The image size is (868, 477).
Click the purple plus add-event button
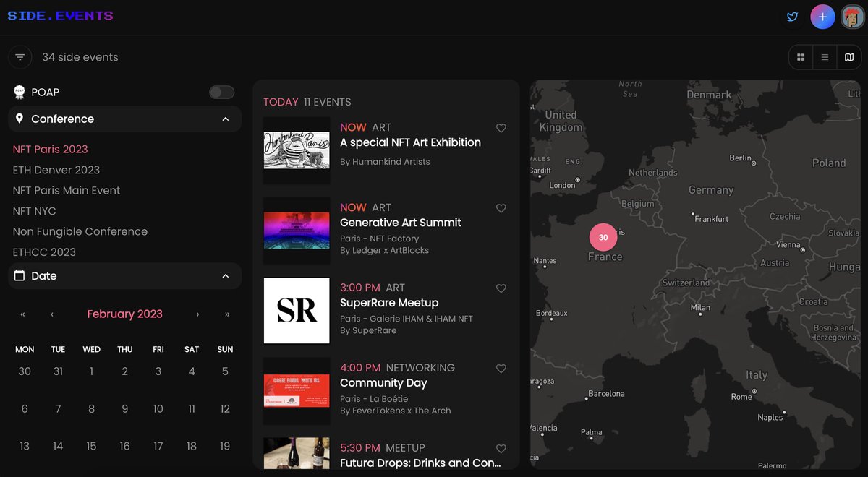pyautogui.click(x=822, y=17)
